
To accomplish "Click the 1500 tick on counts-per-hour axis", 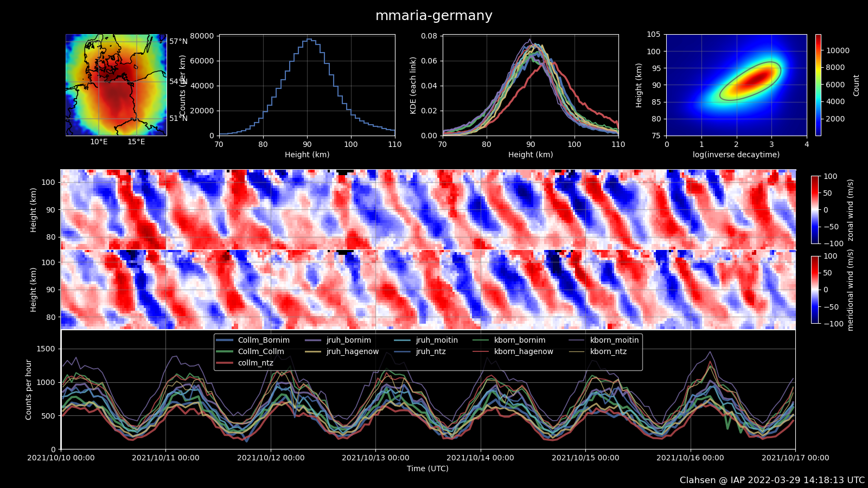I will (x=46, y=349).
